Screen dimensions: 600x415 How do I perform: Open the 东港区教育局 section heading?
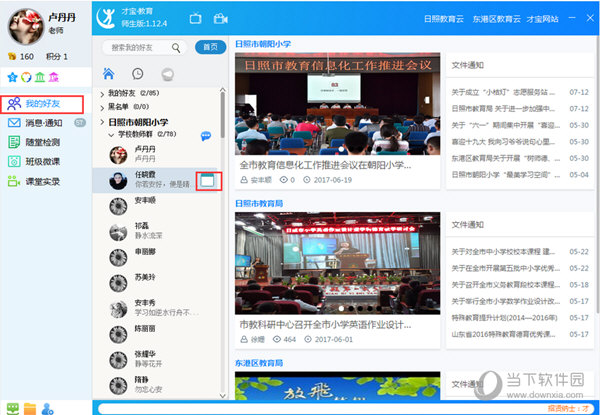point(259,363)
